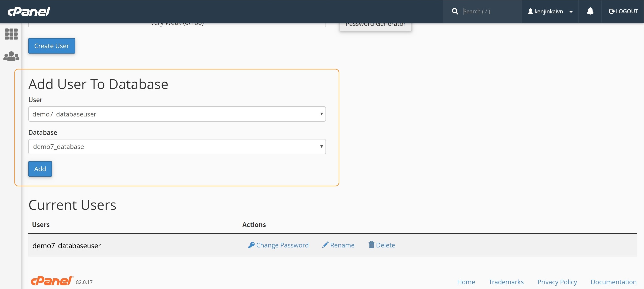
Task: Open the notifications bell
Action: click(x=590, y=11)
